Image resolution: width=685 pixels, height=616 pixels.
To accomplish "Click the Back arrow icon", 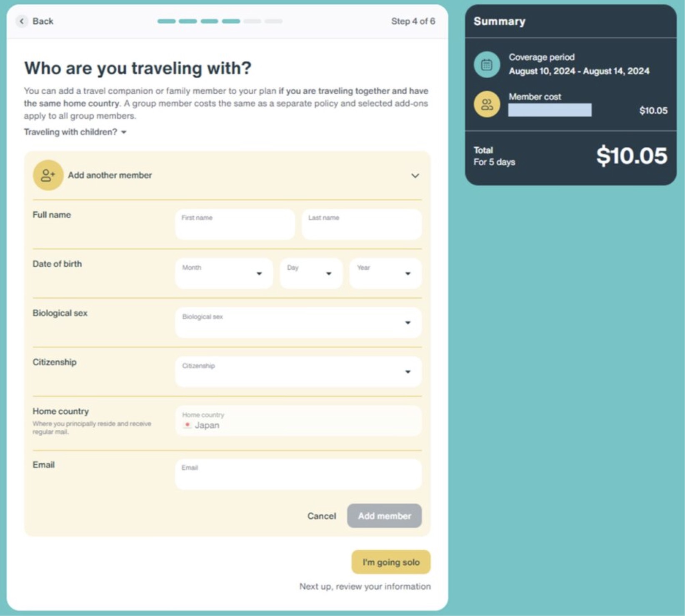I will point(22,21).
